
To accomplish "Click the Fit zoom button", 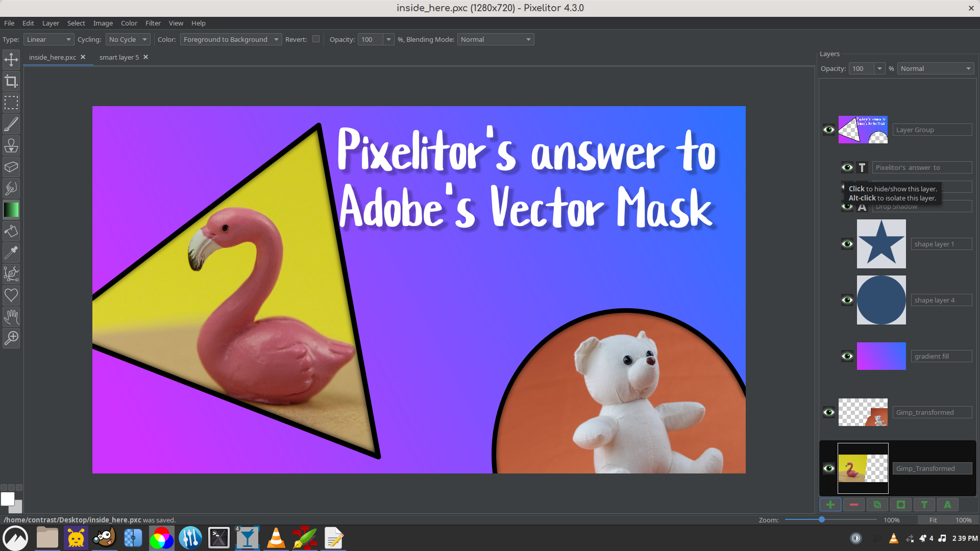I will click(x=933, y=520).
